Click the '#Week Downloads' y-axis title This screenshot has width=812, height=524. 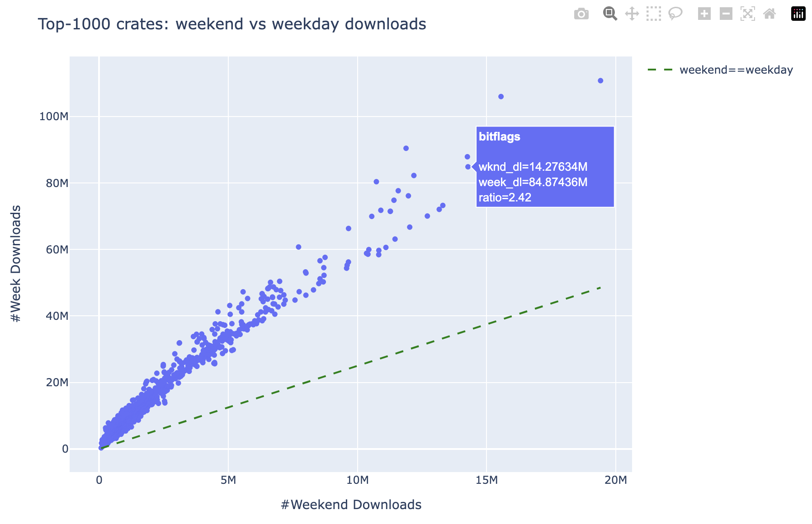click(16, 264)
